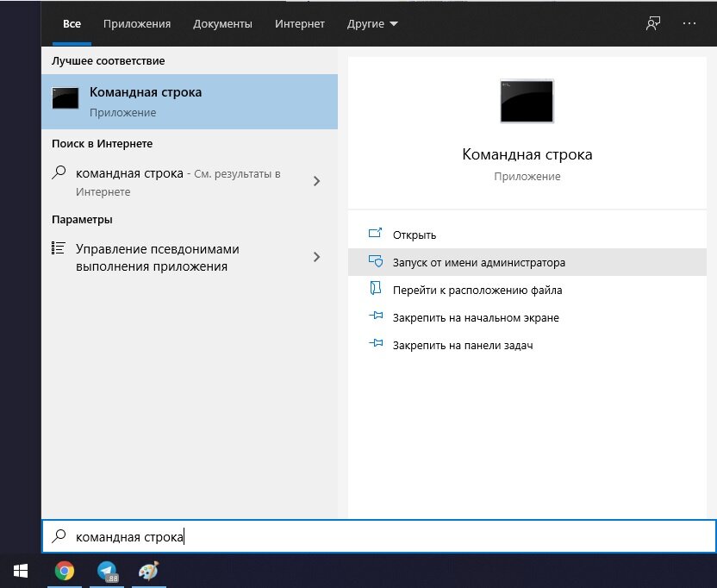This screenshot has width=717, height=588.
Task: Click the list icon beside Управление псевдонимами
Action: pos(58,247)
